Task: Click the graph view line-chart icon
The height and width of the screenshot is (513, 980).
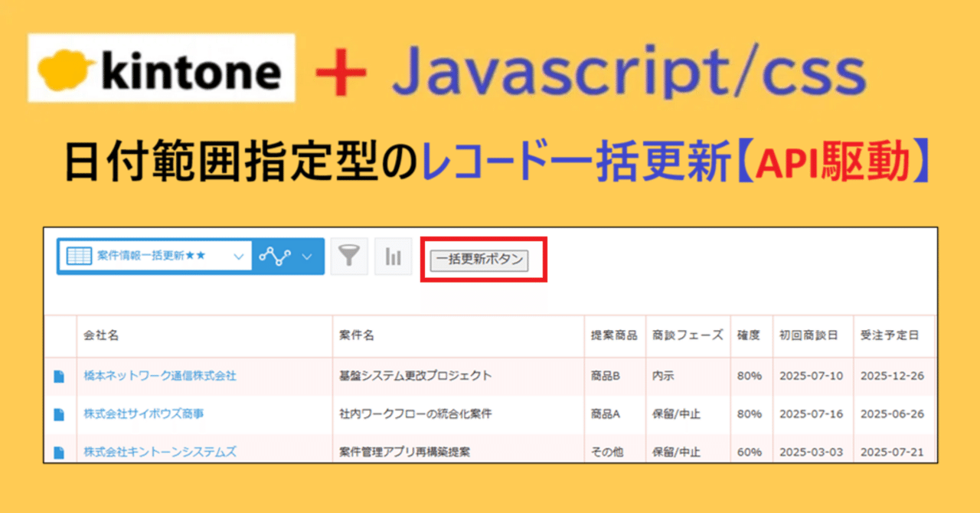Action: 274,256
